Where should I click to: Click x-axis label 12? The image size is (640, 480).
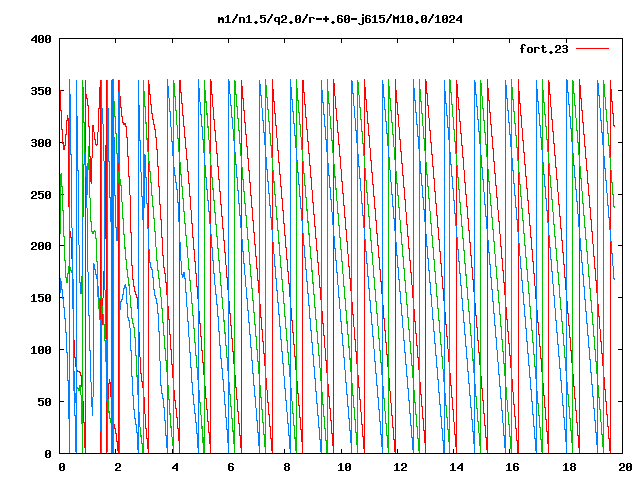[400, 467]
